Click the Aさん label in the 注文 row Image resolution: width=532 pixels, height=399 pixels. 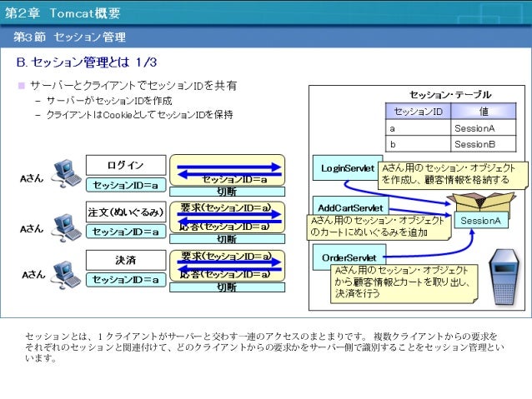coord(32,229)
